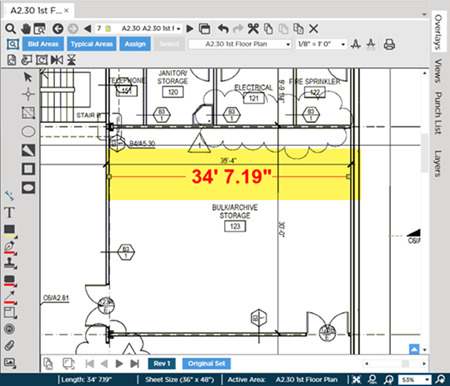
Task: Select the magnifier zoom tool
Action: [x=10, y=29]
